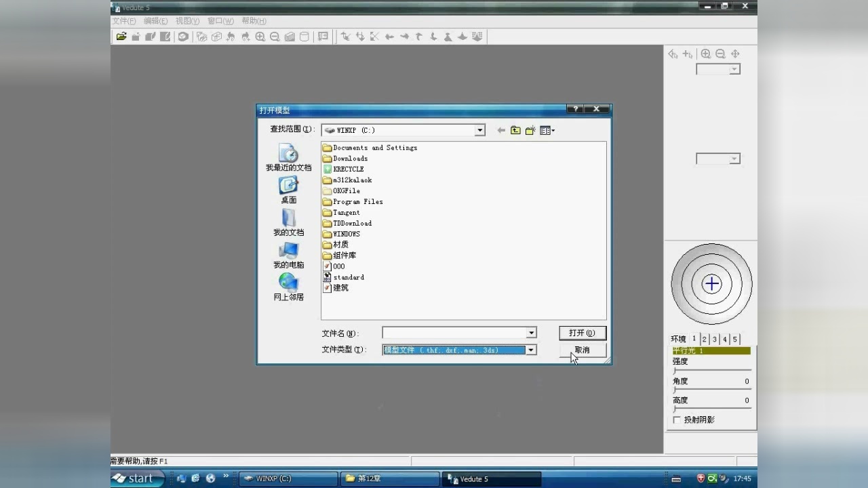Adjust the 强度 slider
The width and height of the screenshot is (868, 488).
click(x=711, y=371)
